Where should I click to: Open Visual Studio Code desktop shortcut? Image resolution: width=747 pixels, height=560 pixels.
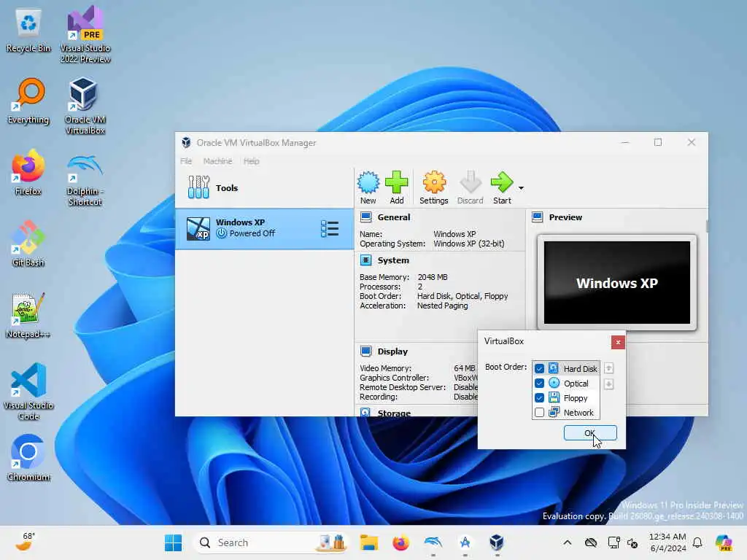(28, 392)
